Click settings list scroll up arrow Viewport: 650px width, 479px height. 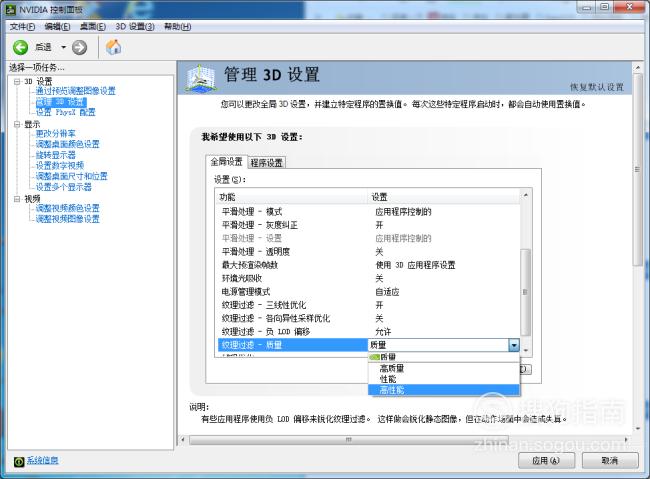pyautogui.click(x=526, y=195)
